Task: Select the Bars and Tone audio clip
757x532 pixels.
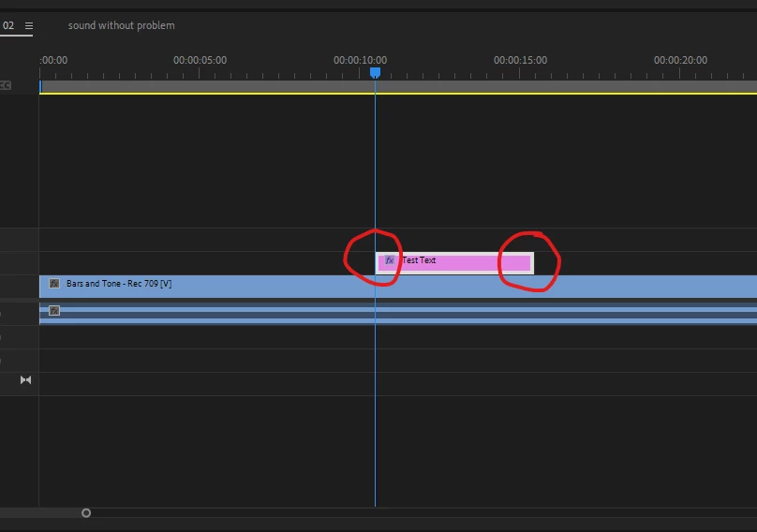Action: point(398,314)
